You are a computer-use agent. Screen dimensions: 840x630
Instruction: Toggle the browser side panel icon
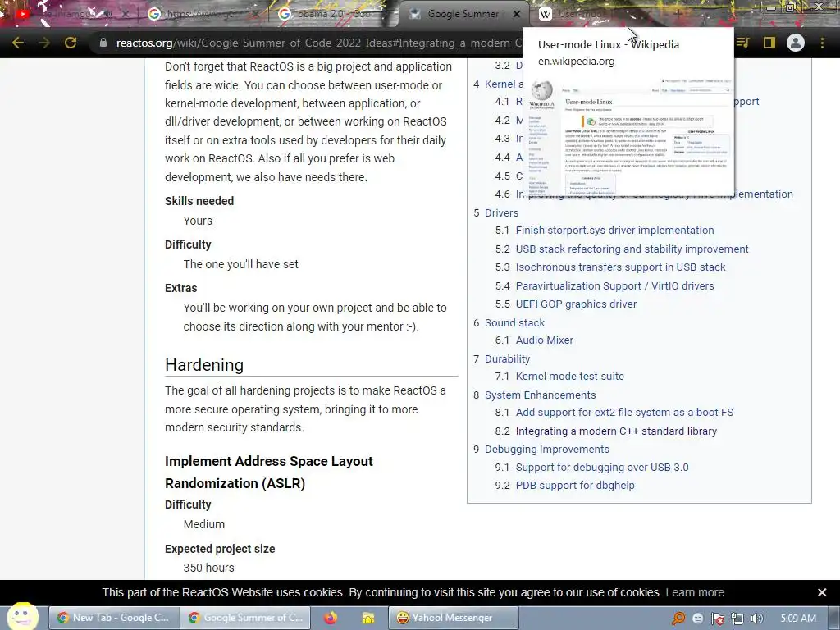tap(769, 43)
